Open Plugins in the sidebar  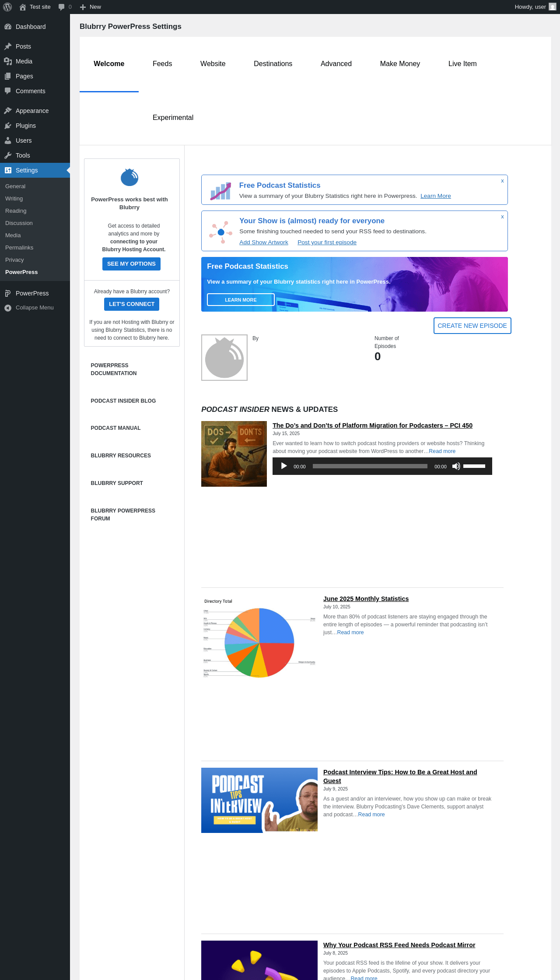[x=35, y=126]
